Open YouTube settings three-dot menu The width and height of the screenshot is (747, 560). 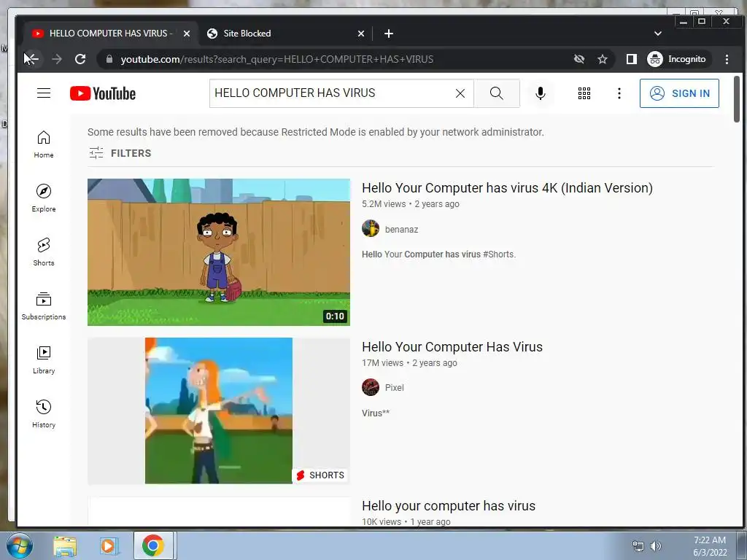coord(619,93)
